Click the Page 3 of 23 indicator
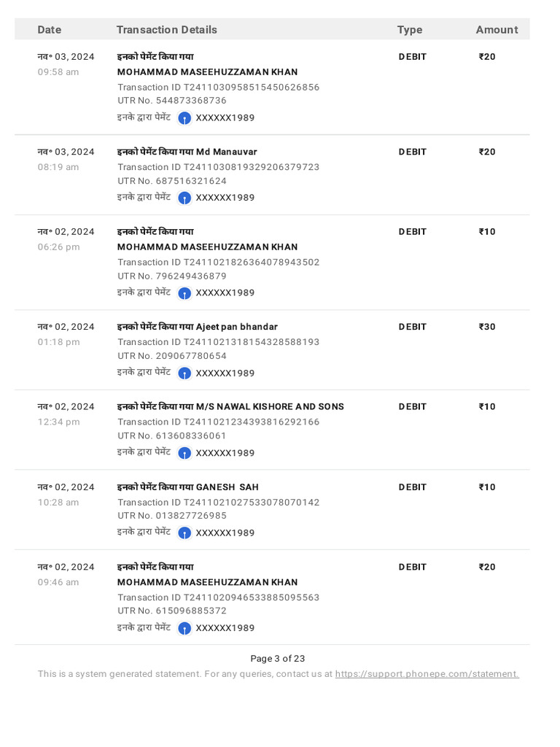 [278, 659]
